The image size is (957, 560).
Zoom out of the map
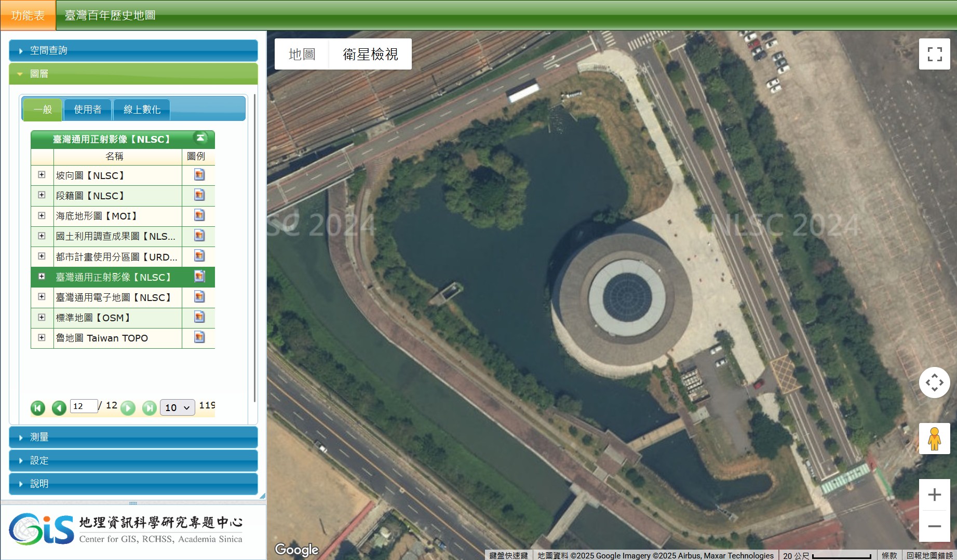tap(934, 526)
